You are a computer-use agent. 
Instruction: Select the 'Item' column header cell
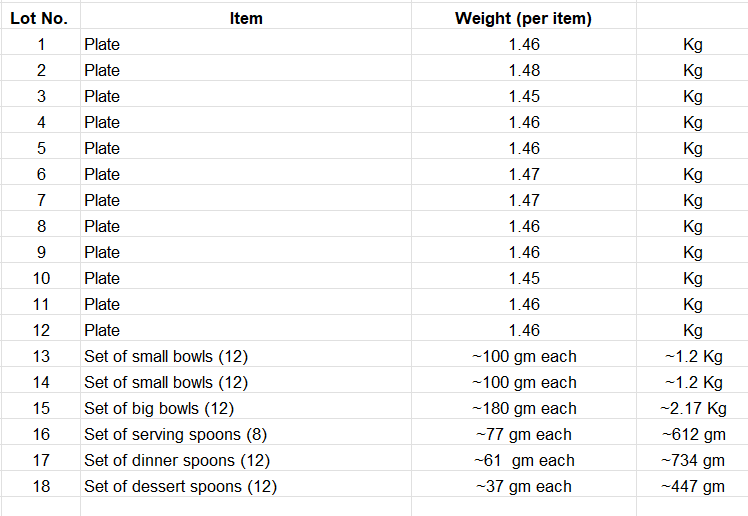click(246, 18)
